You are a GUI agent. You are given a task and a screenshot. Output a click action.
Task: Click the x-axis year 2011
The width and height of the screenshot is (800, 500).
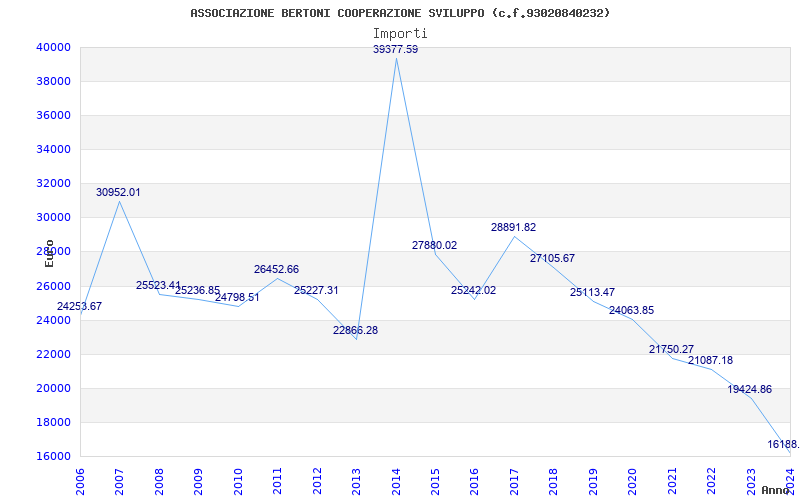click(x=277, y=481)
